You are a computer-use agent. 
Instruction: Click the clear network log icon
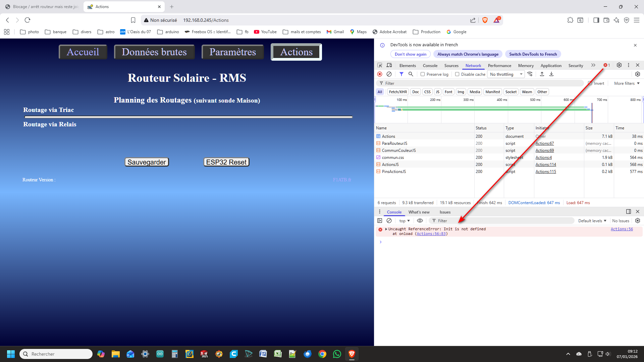pos(389,74)
